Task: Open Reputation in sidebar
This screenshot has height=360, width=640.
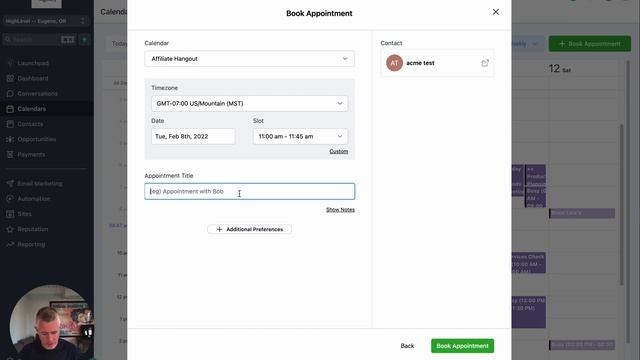Action: pos(33,229)
